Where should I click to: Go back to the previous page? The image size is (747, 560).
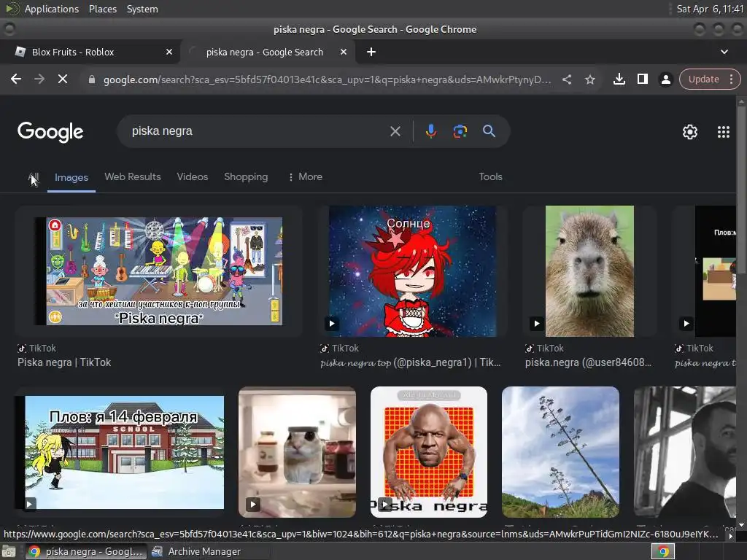(x=16, y=79)
